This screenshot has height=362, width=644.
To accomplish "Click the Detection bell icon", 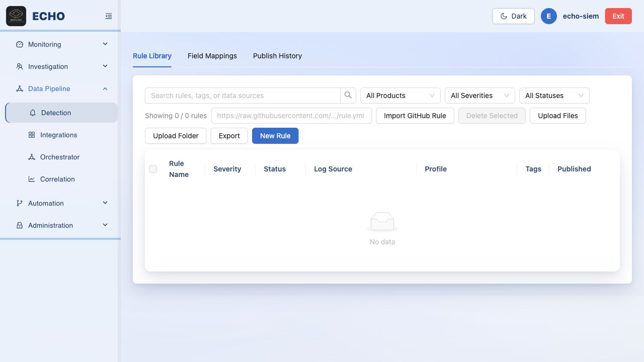I will 33,113.
